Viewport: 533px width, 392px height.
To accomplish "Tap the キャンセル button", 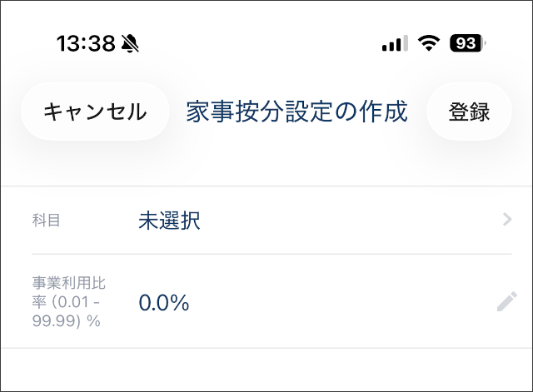I will click(x=95, y=112).
